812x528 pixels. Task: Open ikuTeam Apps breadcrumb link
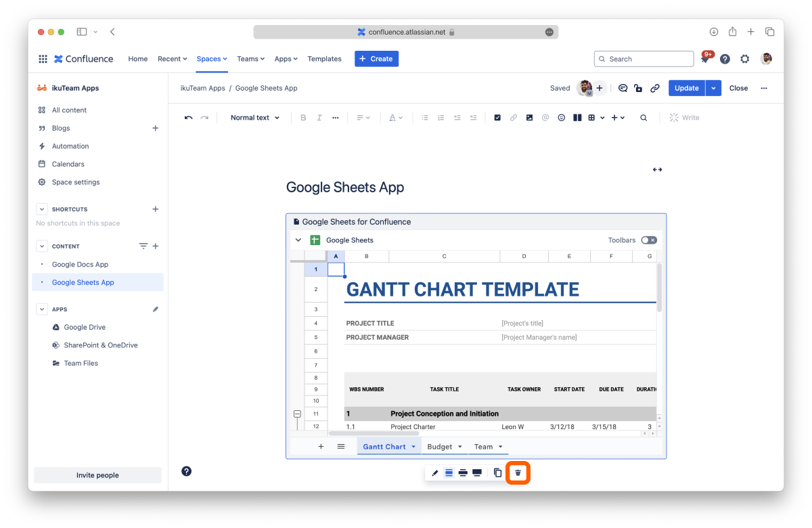(x=202, y=88)
